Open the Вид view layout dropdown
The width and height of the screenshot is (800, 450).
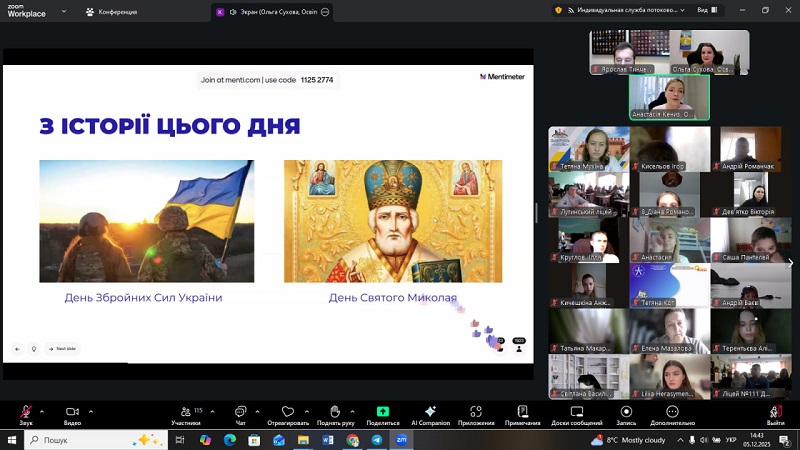[705, 10]
